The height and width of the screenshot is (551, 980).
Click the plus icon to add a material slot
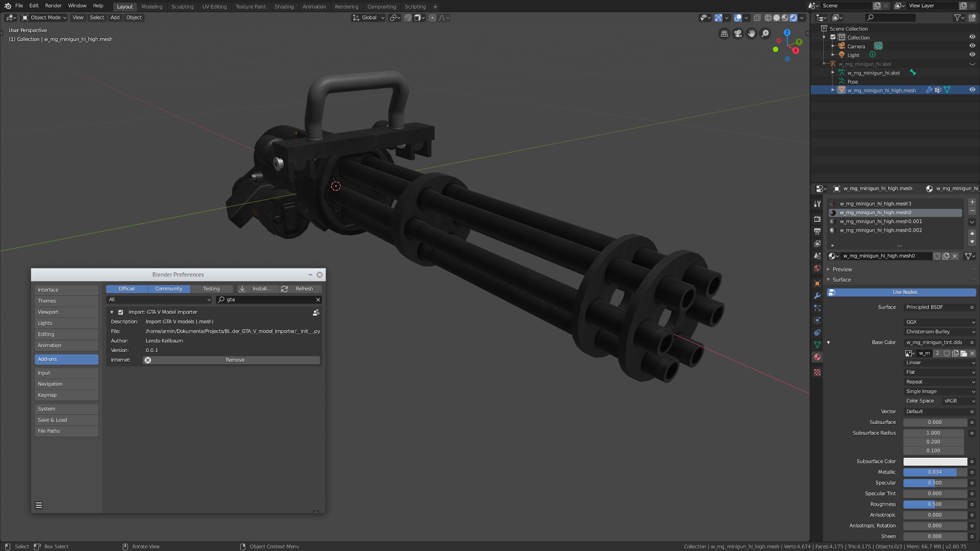tap(972, 203)
